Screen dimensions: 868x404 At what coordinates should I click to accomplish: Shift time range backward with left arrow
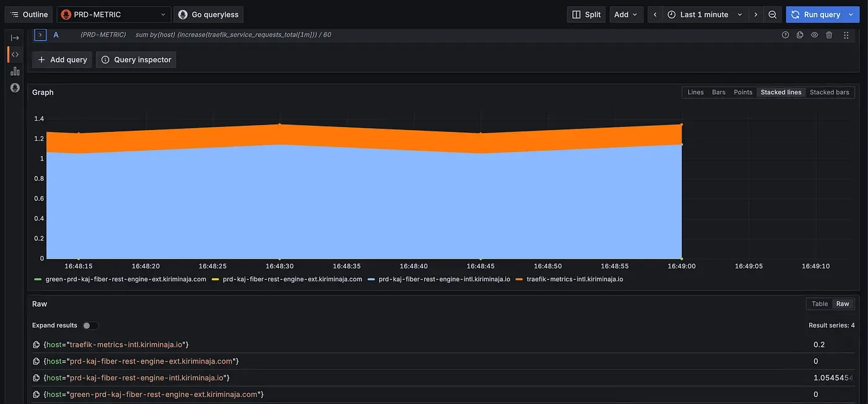coord(655,14)
